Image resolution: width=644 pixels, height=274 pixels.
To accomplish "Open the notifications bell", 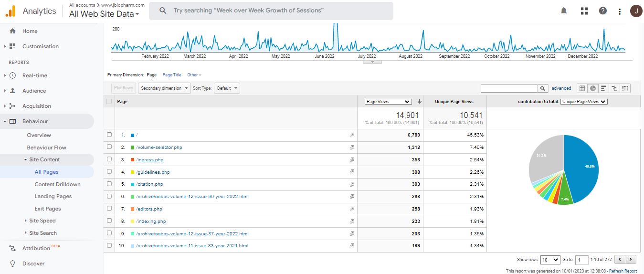I will pyautogui.click(x=564, y=11).
